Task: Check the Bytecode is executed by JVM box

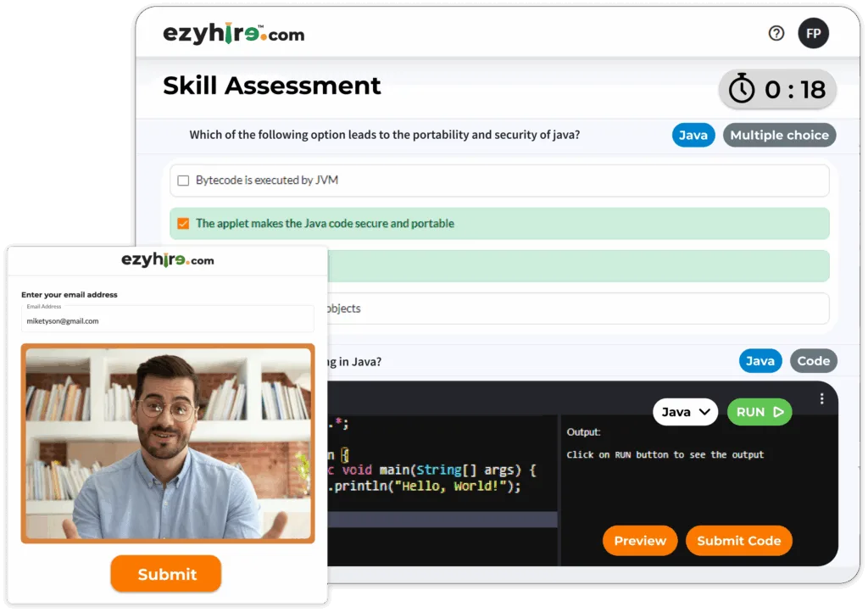Action: (183, 181)
